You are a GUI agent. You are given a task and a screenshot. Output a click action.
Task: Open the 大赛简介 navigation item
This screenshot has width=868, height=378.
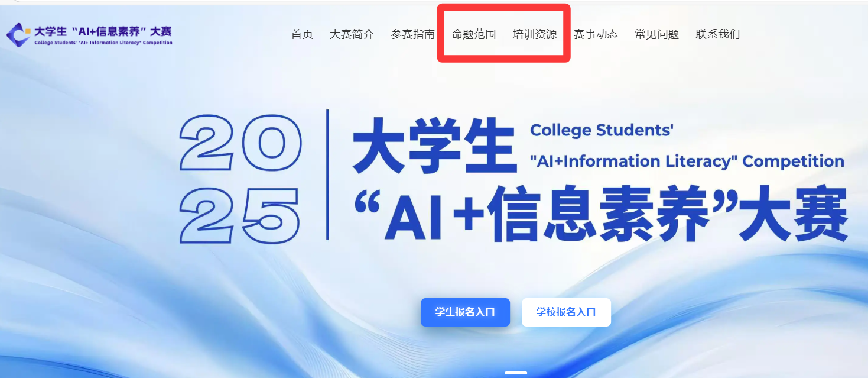click(x=352, y=34)
